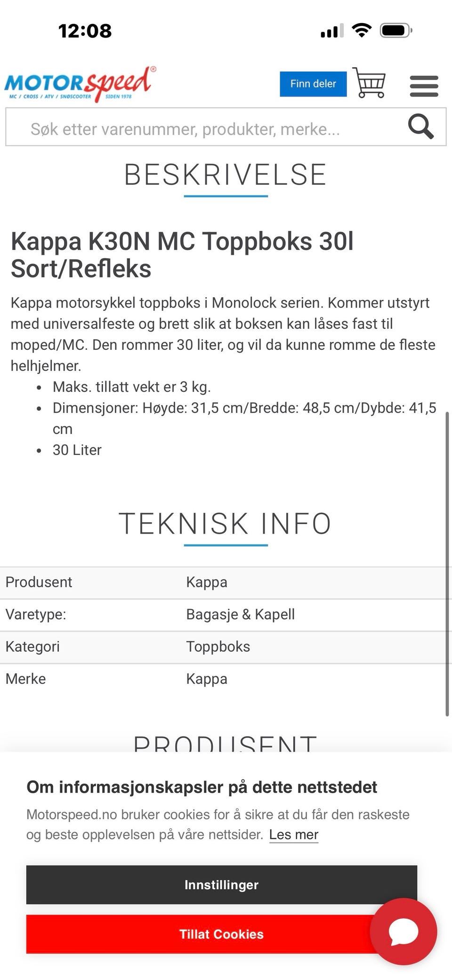Open the shopping cart icon
This screenshot has width=452, height=980.
tap(369, 83)
